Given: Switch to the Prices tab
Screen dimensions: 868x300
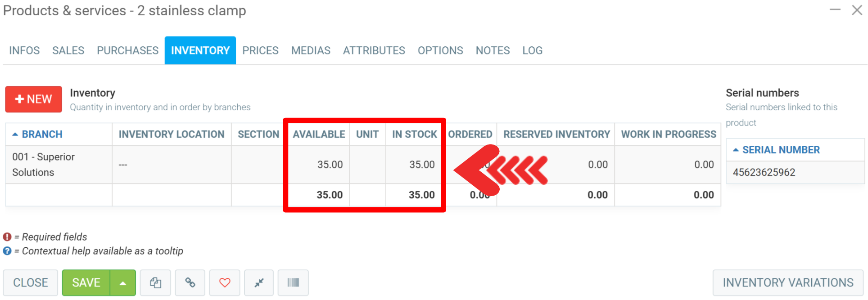Looking at the screenshot, I should point(260,50).
